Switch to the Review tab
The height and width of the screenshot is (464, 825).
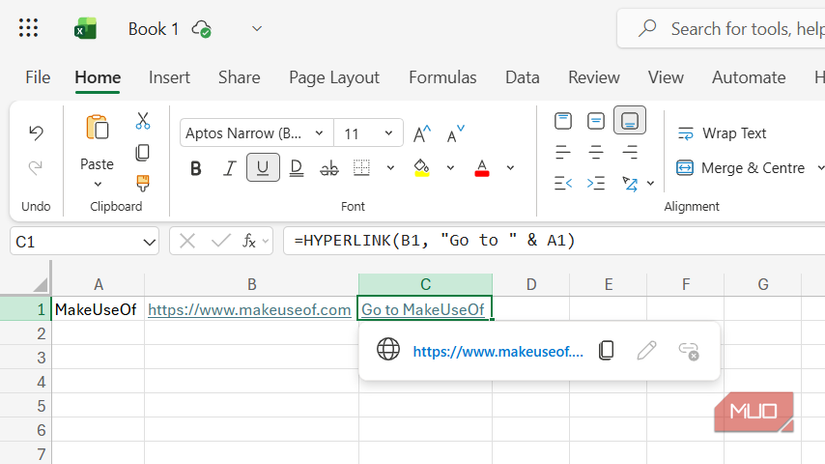coord(593,77)
